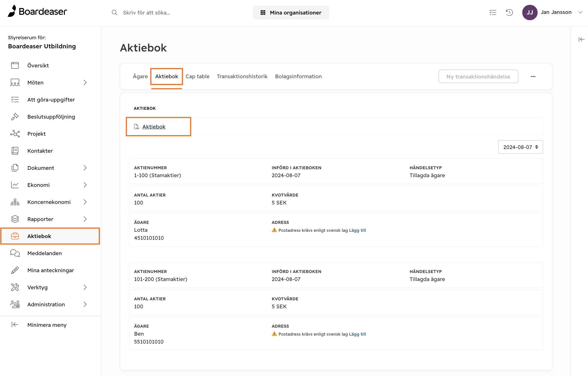This screenshot has width=588, height=376.
Task: Click Minimera meny label
Action: coord(47,325)
